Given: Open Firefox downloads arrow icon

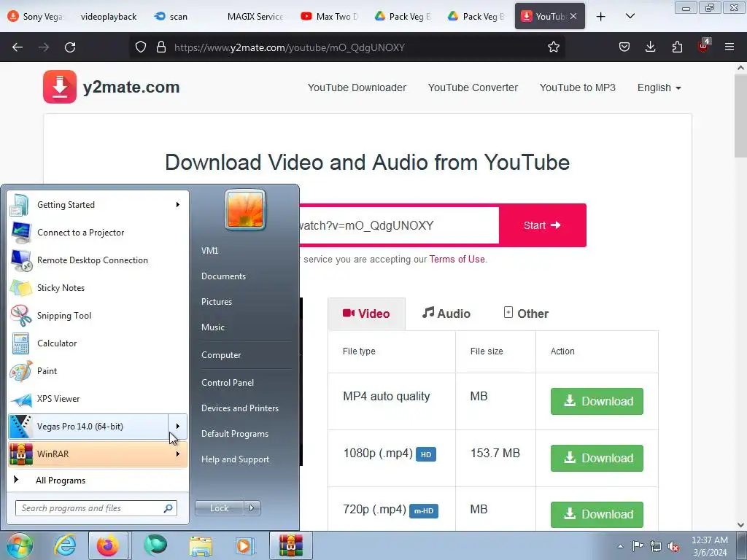Looking at the screenshot, I should tap(650, 47).
